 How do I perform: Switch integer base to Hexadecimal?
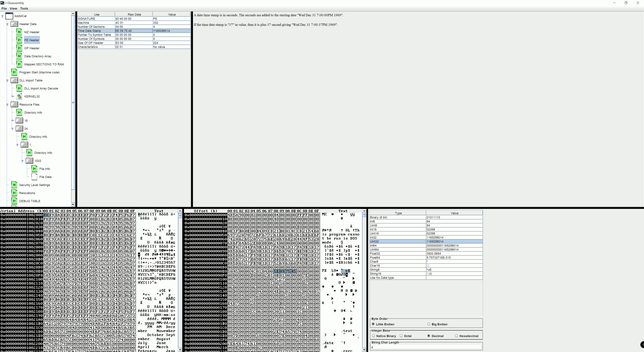pyautogui.click(x=456, y=336)
